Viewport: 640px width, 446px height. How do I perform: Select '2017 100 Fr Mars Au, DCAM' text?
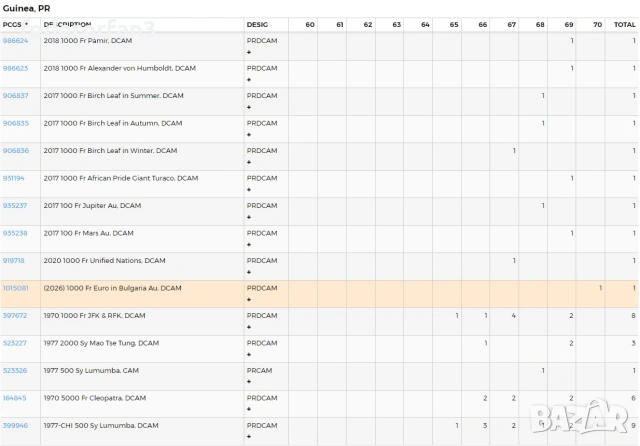pyautogui.click(x=89, y=233)
